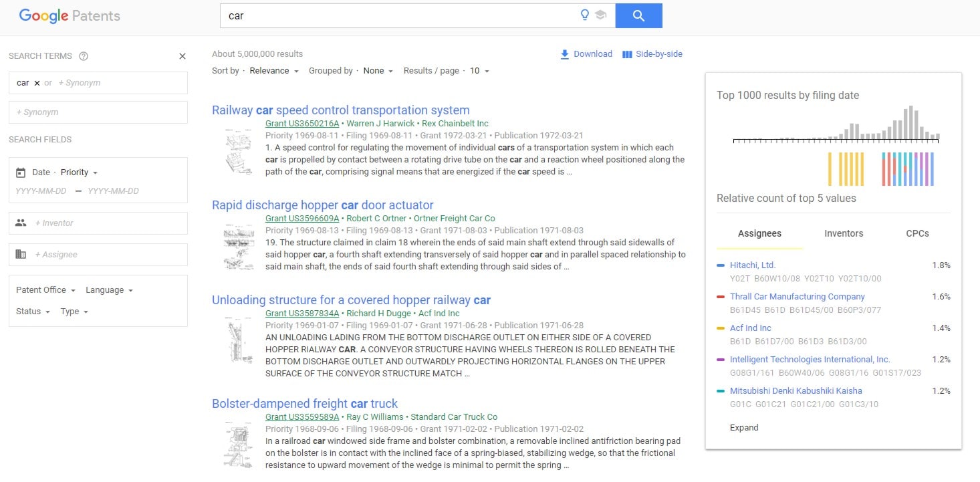This screenshot has height=482, width=980.
Task: Open the Sort by Relevance dropdown
Action: coord(274,71)
